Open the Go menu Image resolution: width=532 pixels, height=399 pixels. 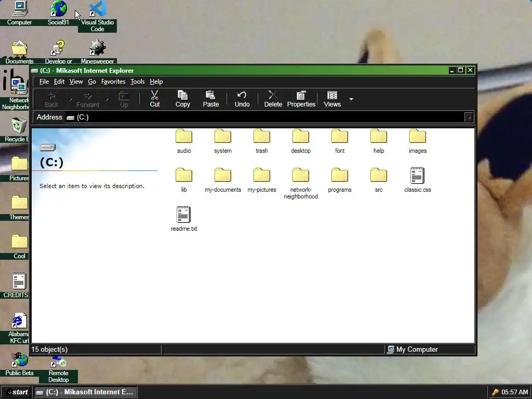click(x=92, y=82)
